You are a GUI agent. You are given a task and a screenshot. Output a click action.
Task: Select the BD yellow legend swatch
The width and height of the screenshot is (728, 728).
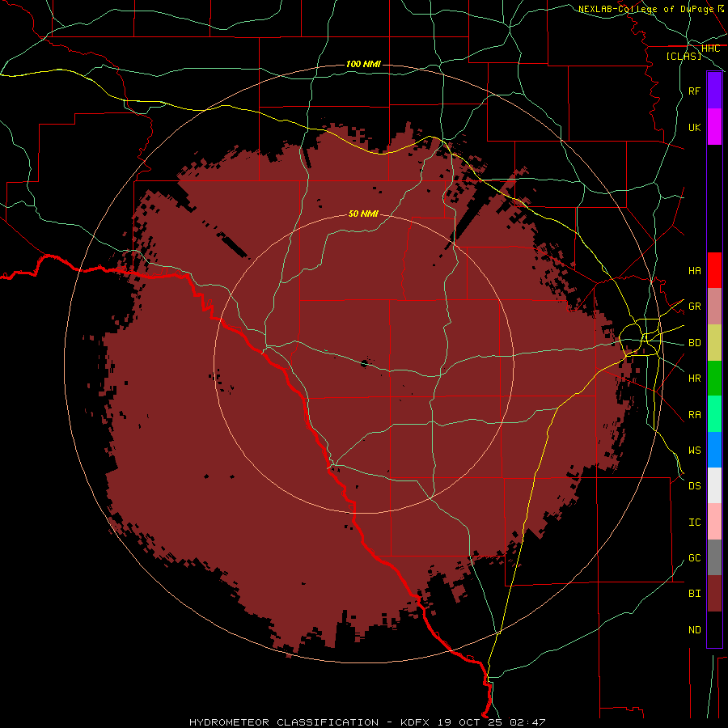(x=714, y=343)
